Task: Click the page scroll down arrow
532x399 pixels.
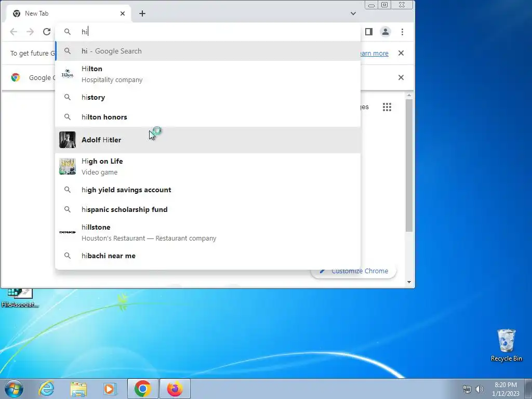Action: 409,282
